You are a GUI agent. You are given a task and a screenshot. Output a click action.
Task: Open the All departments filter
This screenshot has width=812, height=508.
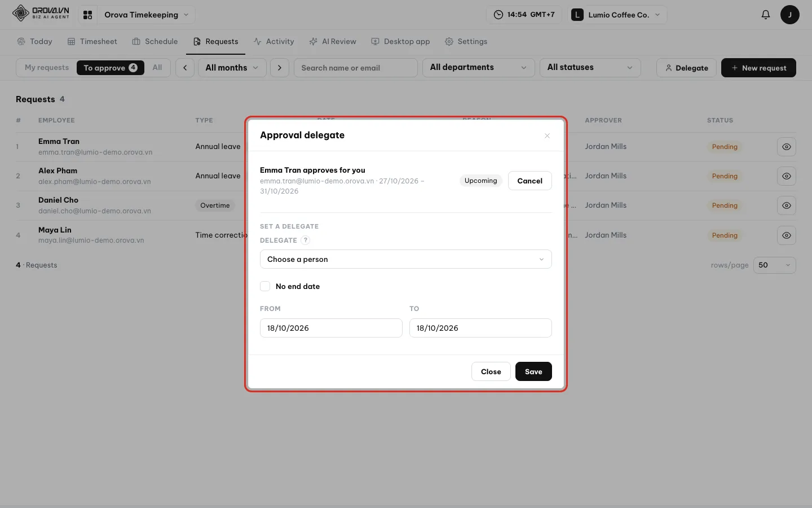[x=478, y=68]
